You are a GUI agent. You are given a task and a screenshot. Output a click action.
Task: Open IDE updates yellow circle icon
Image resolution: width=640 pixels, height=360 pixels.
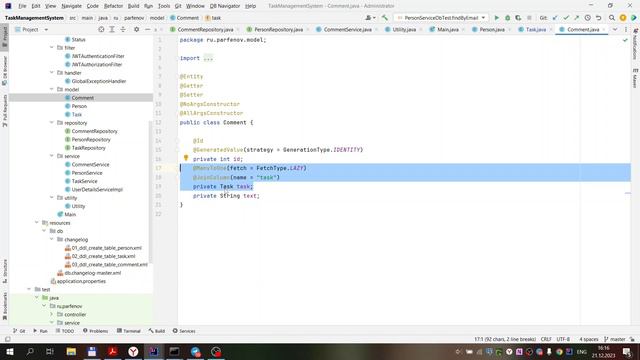coord(623,18)
